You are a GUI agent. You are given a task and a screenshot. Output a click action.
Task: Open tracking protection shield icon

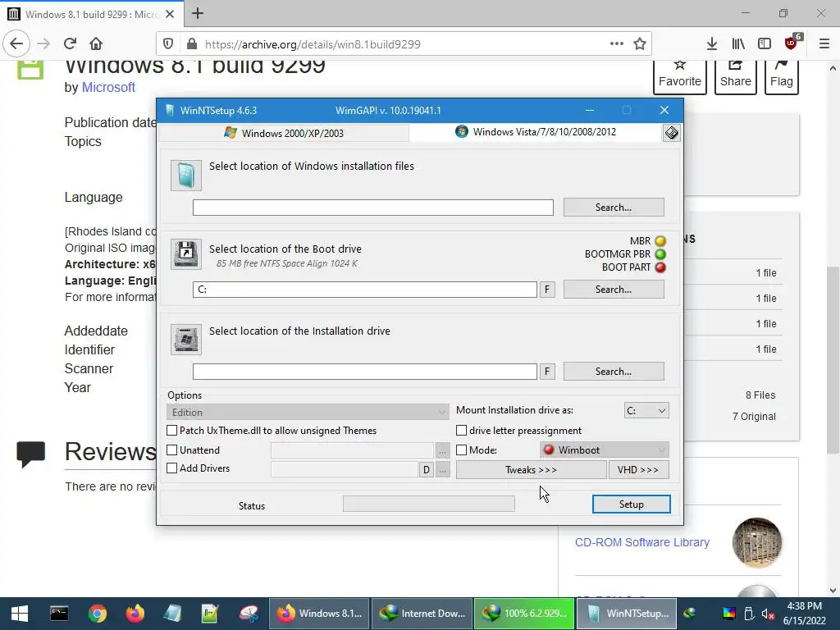click(168, 44)
